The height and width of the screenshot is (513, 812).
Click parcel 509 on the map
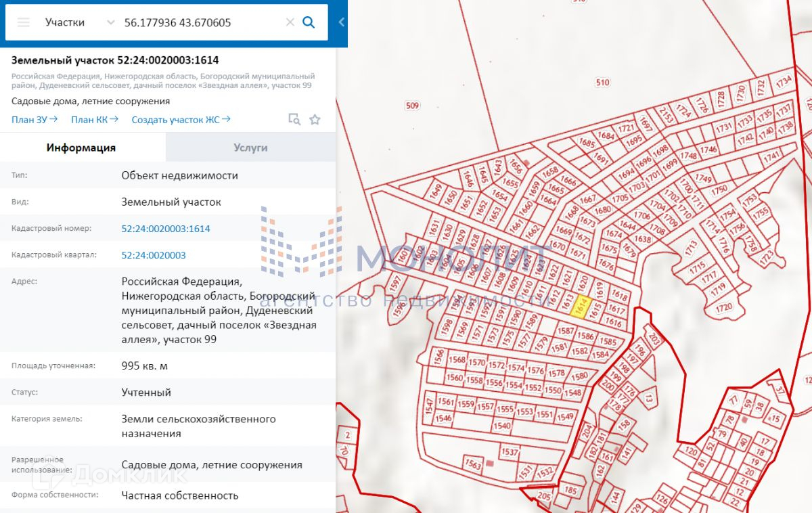click(412, 106)
